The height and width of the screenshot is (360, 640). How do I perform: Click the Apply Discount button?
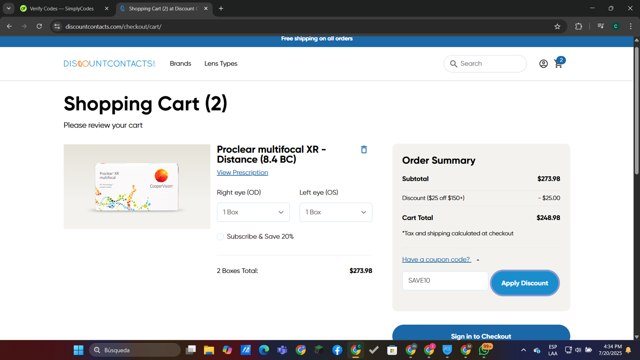coord(524,283)
